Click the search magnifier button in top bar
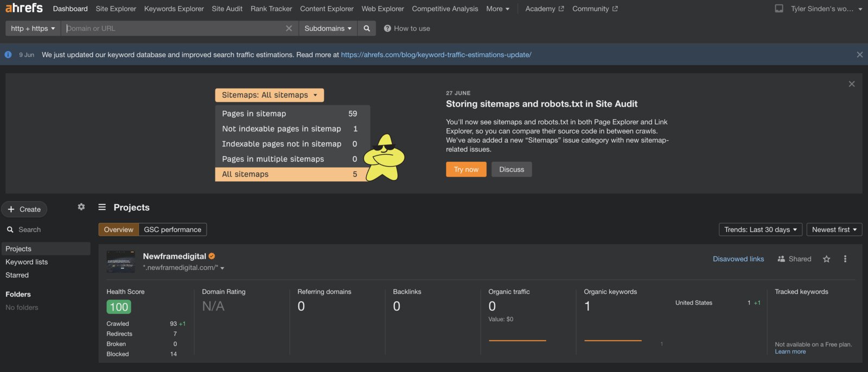Screen dimensions: 868x372 coord(367,28)
